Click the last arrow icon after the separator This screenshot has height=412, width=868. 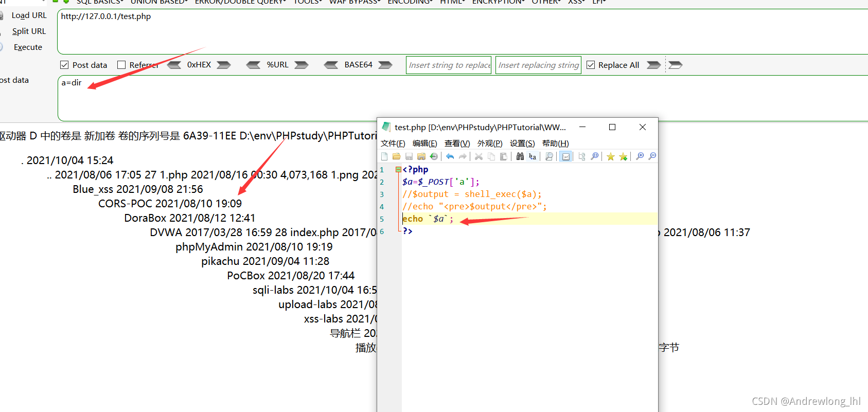tap(676, 65)
